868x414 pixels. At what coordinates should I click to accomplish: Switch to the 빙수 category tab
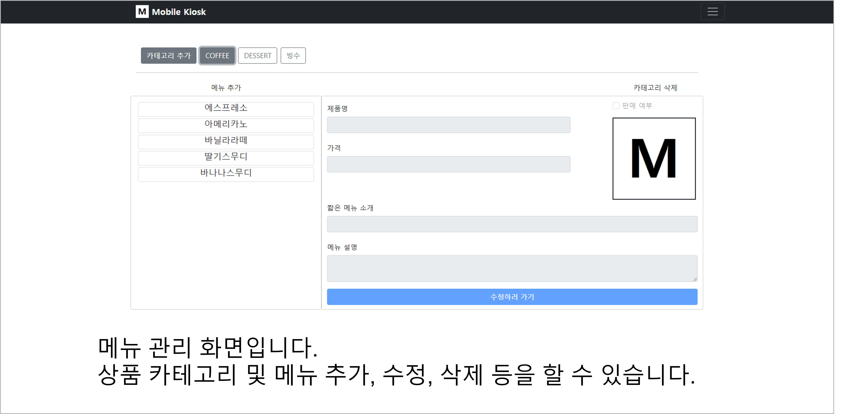tap(293, 55)
